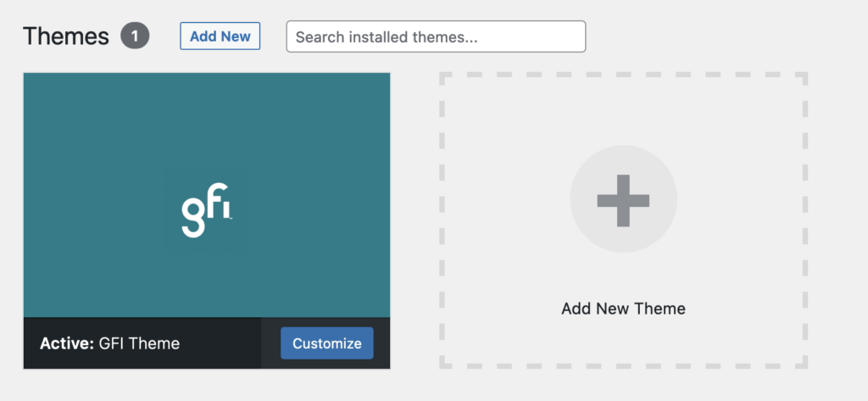Click the Active: GFI Theme name label
868x401 pixels.
tap(109, 343)
